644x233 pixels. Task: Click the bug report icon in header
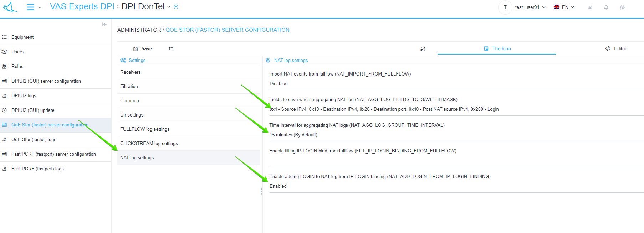point(622,7)
